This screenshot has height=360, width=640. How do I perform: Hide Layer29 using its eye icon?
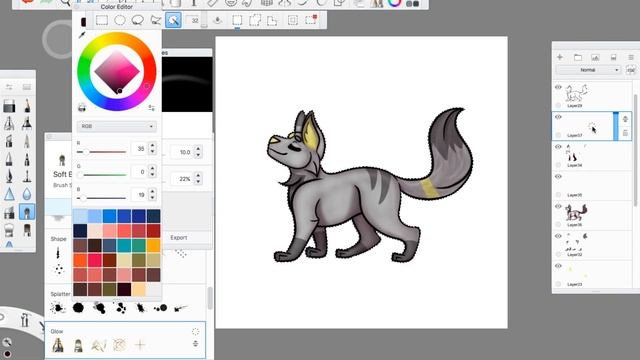tap(558, 87)
